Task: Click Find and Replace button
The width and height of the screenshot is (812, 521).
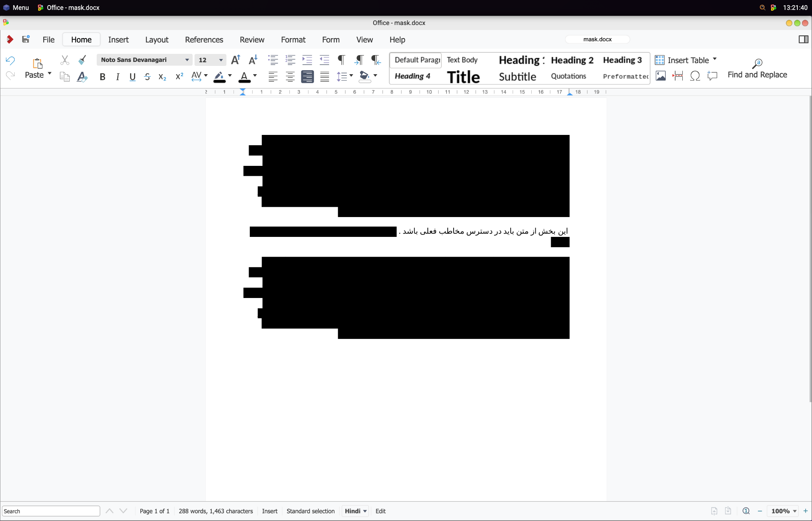Action: pyautogui.click(x=757, y=69)
